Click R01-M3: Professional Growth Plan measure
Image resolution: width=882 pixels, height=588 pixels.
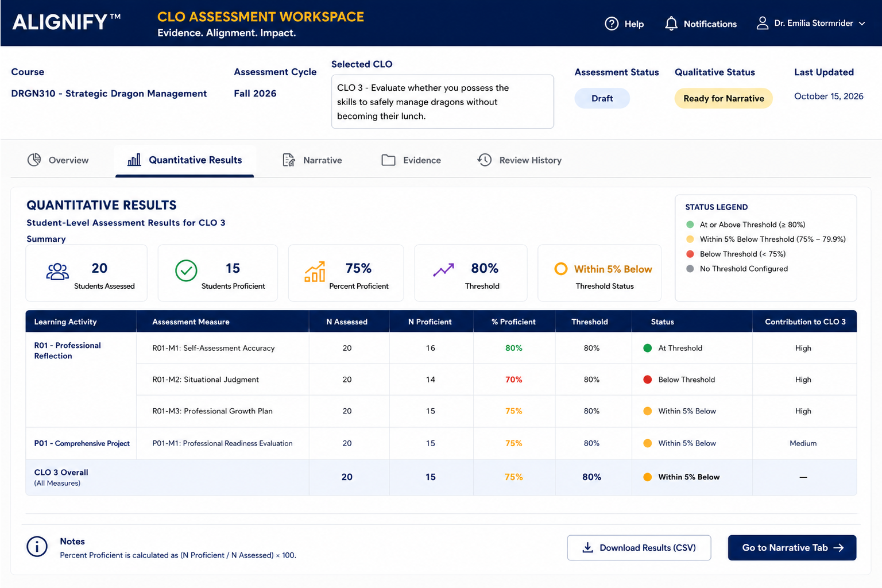212,411
